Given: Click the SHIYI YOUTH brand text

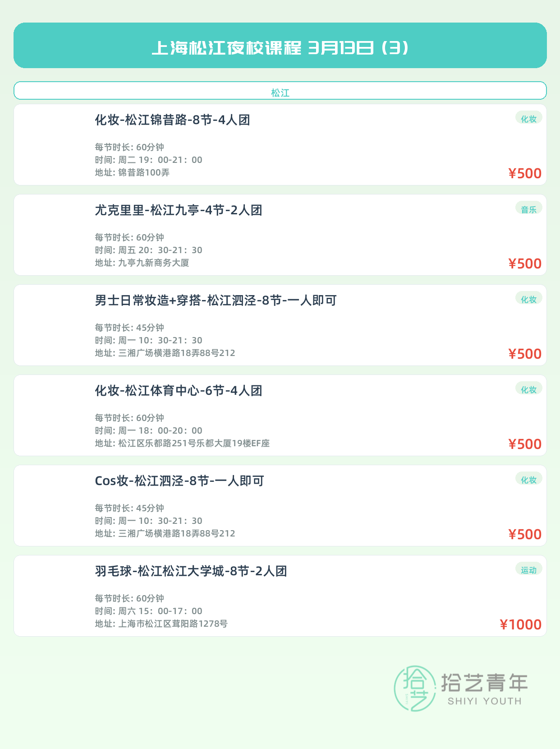Looking at the screenshot, I should tap(484, 701).
